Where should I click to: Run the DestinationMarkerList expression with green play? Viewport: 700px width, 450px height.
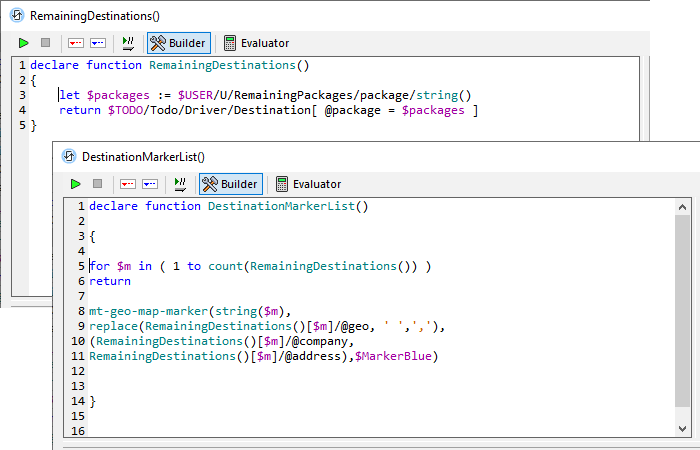(x=76, y=184)
